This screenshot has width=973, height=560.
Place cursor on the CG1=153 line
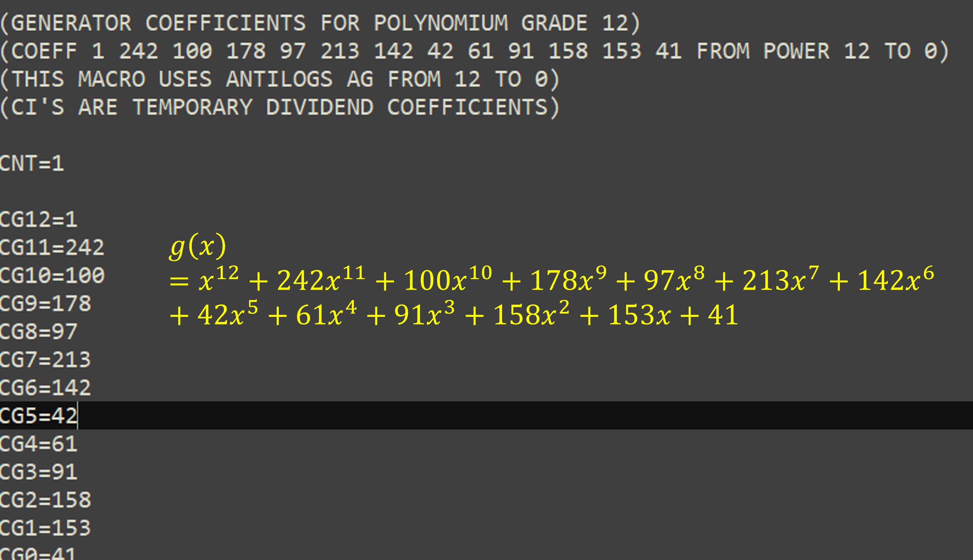[x=45, y=528]
